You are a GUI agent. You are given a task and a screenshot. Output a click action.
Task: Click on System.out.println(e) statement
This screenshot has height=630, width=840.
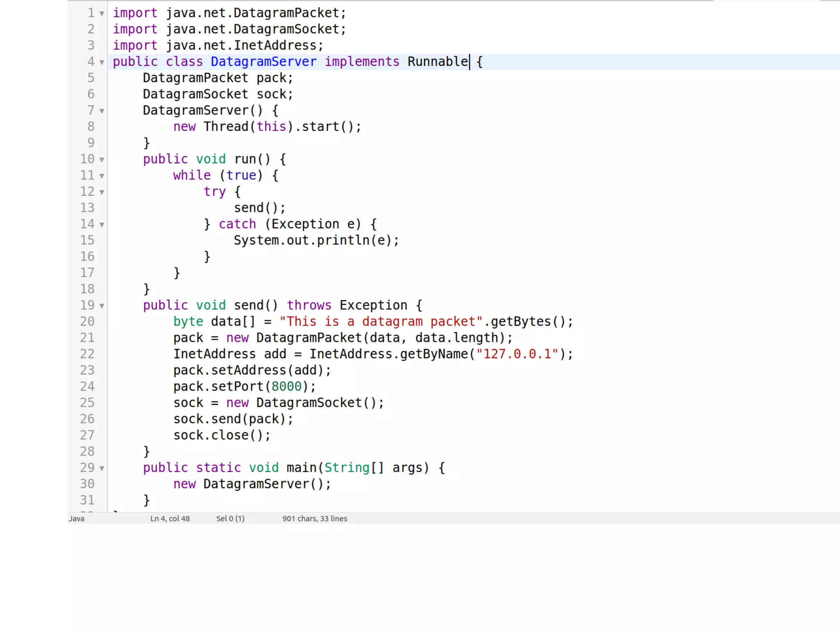click(x=316, y=240)
